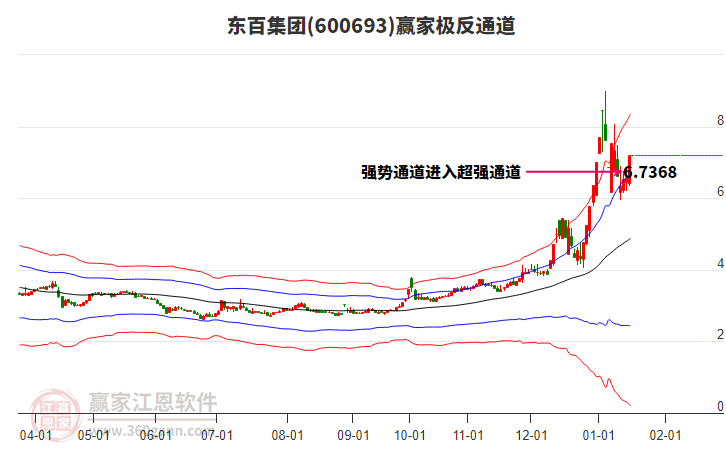Click the 01-01 date axis label
The height and width of the screenshot is (450, 726).
(x=599, y=435)
